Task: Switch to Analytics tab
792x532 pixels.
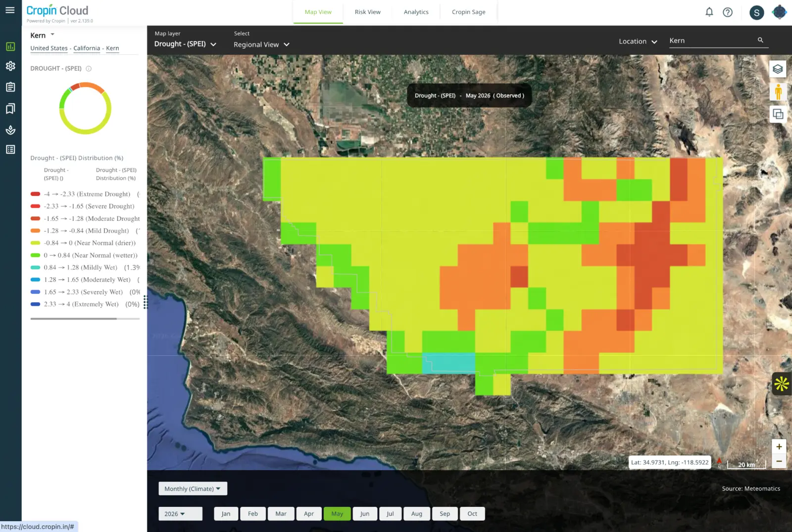Action: (x=416, y=12)
